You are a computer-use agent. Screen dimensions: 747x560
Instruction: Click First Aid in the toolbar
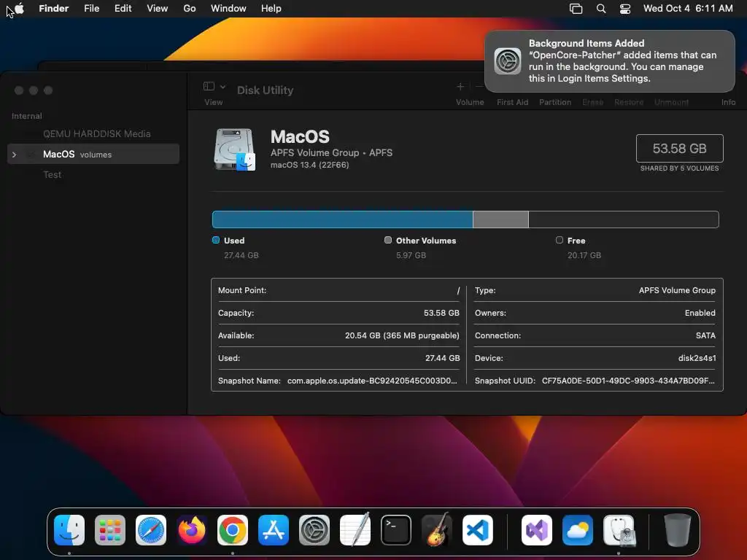click(512, 102)
